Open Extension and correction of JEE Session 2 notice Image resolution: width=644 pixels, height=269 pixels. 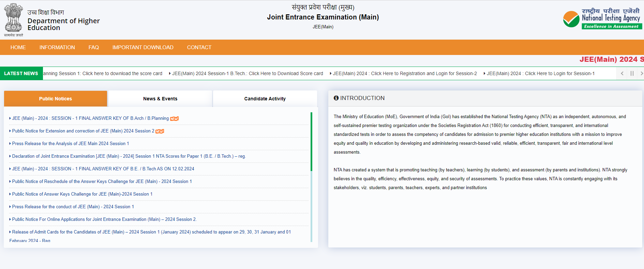[83, 131]
